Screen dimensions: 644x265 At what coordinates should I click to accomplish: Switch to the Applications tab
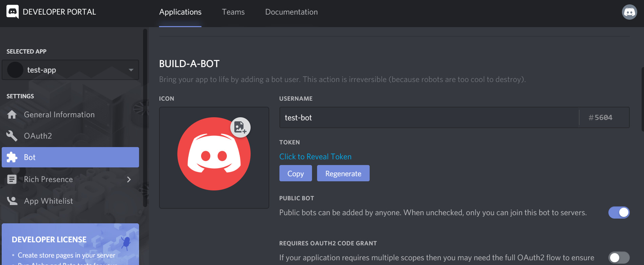point(180,12)
